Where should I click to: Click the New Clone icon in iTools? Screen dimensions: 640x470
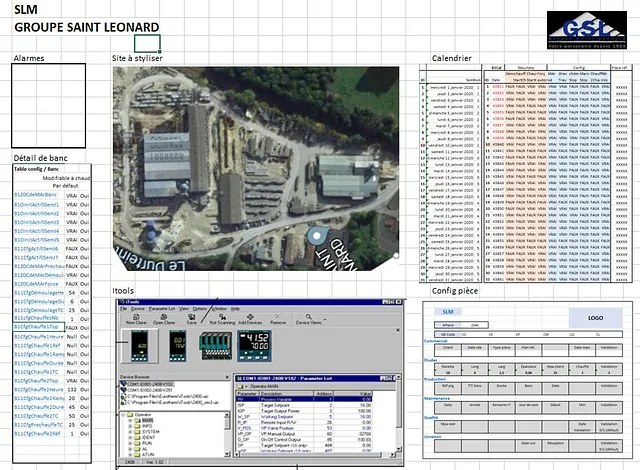coord(137,319)
